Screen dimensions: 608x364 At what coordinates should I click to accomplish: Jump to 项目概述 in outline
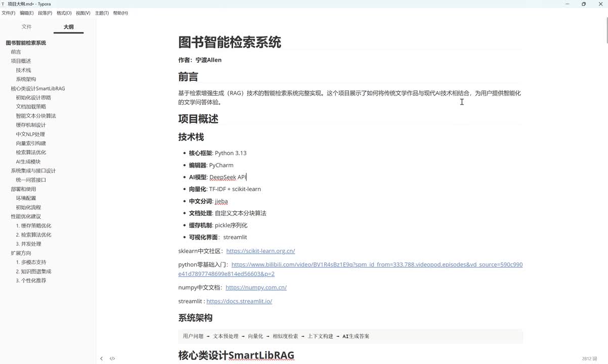[21, 61]
